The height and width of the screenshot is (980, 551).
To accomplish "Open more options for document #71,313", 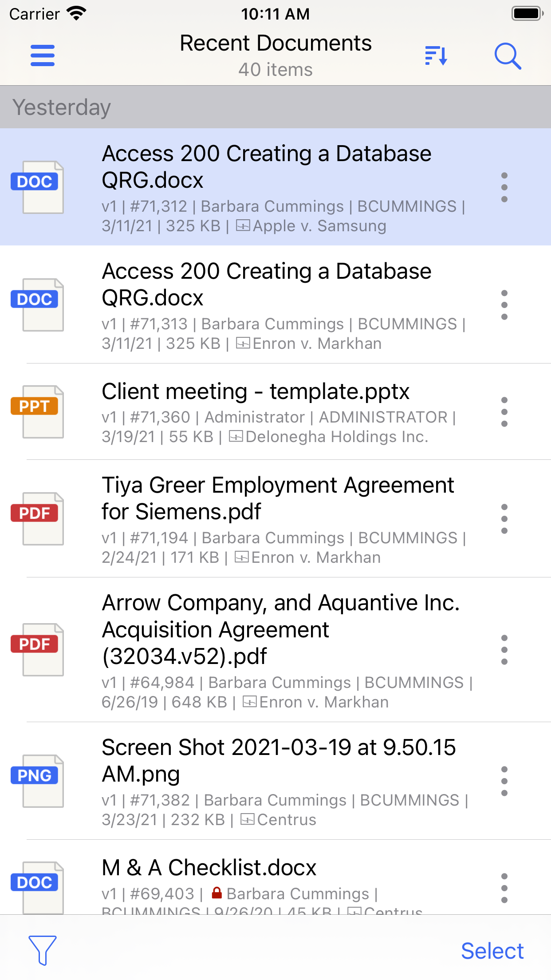I will (504, 305).
